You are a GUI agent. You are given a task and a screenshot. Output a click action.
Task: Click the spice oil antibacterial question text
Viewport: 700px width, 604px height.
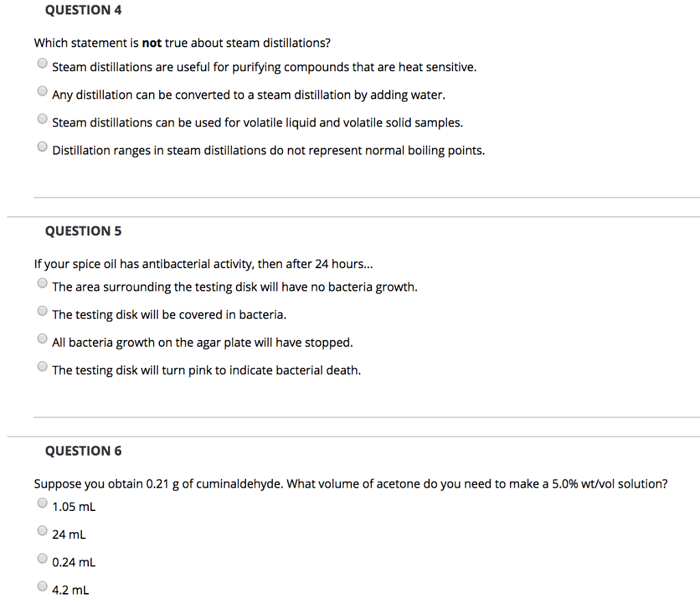pos(203,263)
